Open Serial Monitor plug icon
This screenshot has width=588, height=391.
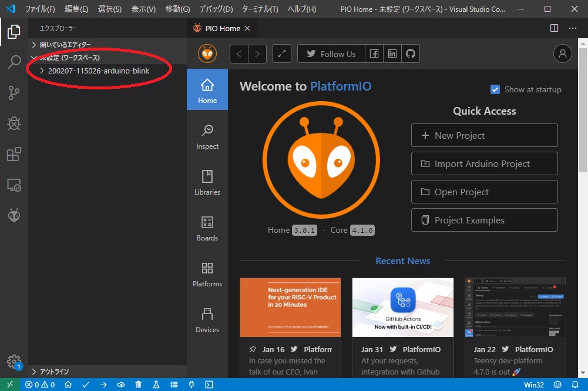pyautogui.click(x=191, y=385)
